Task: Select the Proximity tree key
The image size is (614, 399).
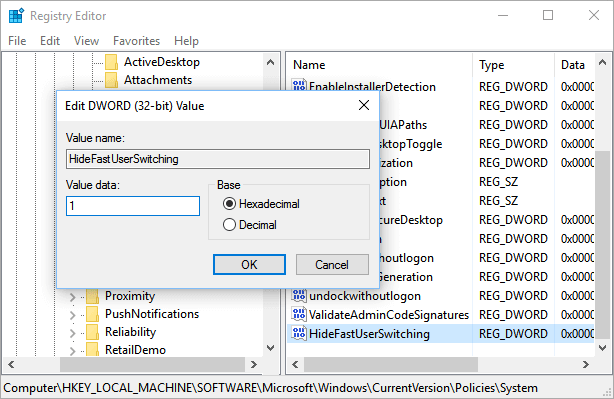Action: coord(130,296)
